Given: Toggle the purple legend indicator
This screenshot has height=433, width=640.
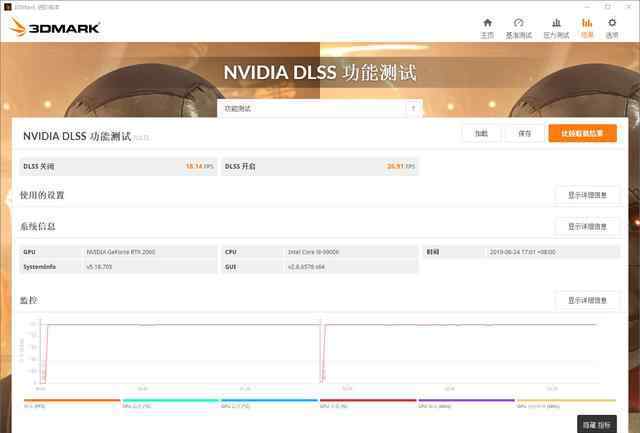Looking at the screenshot, I should tap(467, 404).
